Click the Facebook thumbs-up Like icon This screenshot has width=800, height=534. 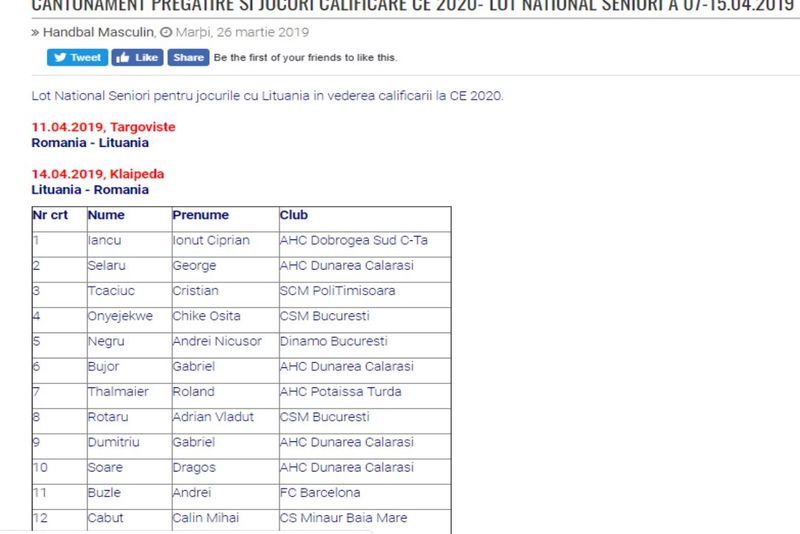(x=122, y=57)
